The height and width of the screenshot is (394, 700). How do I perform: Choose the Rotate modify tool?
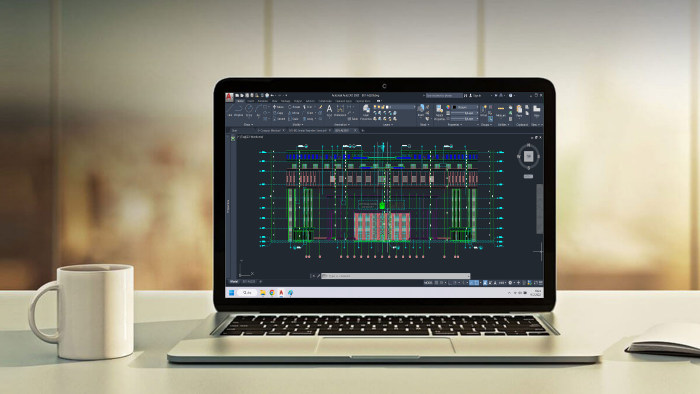(x=294, y=107)
